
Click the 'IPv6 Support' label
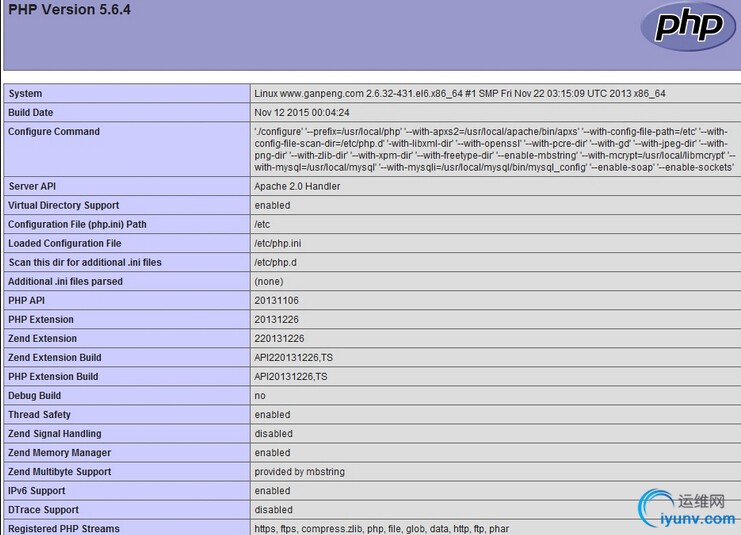[x=37, y=491]
